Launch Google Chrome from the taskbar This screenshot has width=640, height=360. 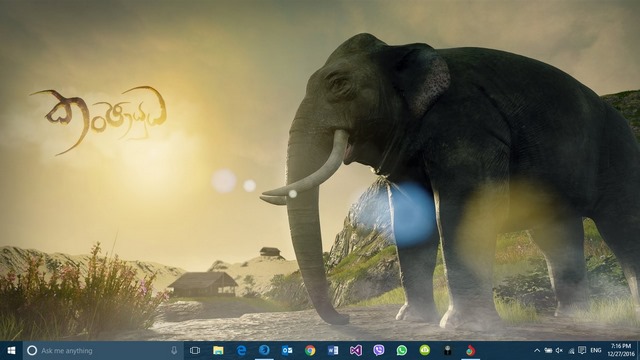310,351
